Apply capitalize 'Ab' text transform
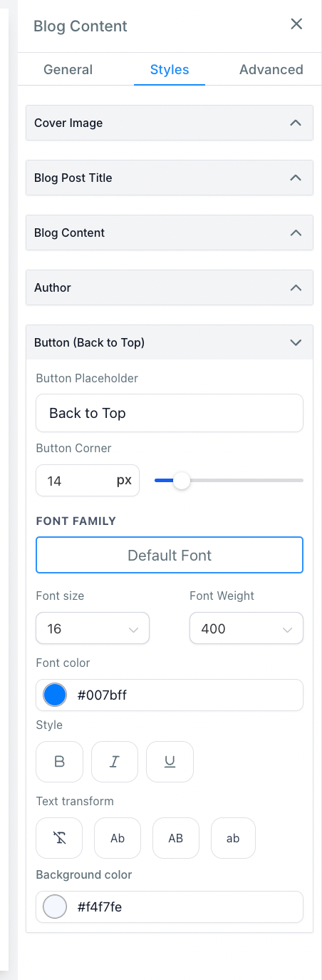This screenshot has height=980, width=322. tap(118, 838)
